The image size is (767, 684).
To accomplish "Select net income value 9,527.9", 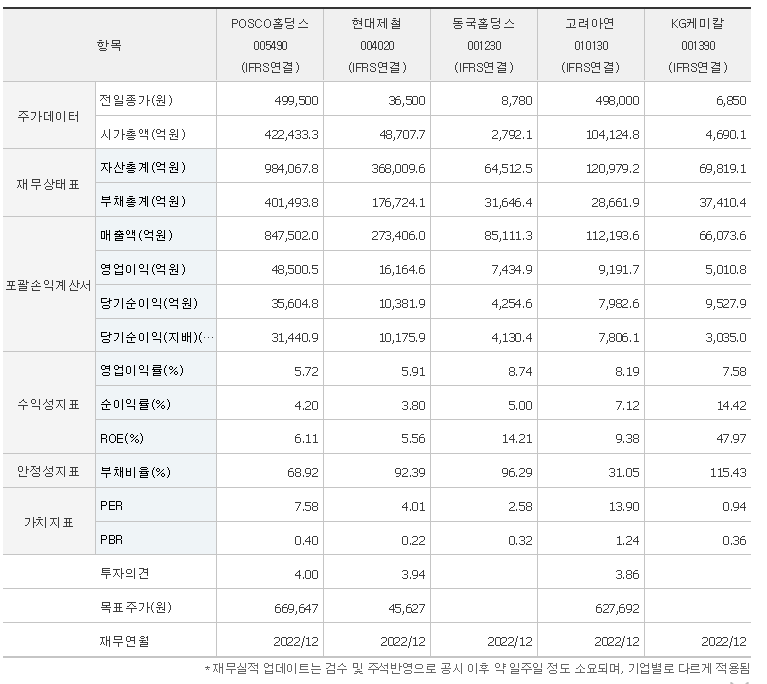I will coord(726,304).
